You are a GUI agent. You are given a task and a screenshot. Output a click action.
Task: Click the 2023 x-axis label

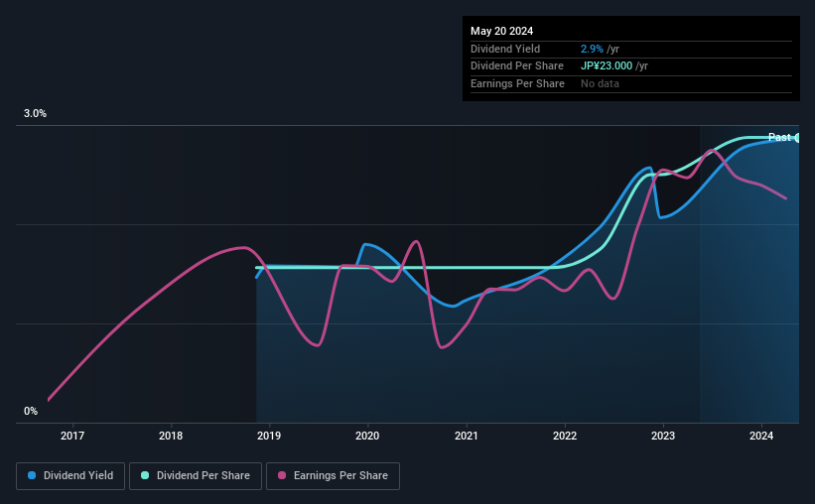pyautogui.click(x=663, y=436)
